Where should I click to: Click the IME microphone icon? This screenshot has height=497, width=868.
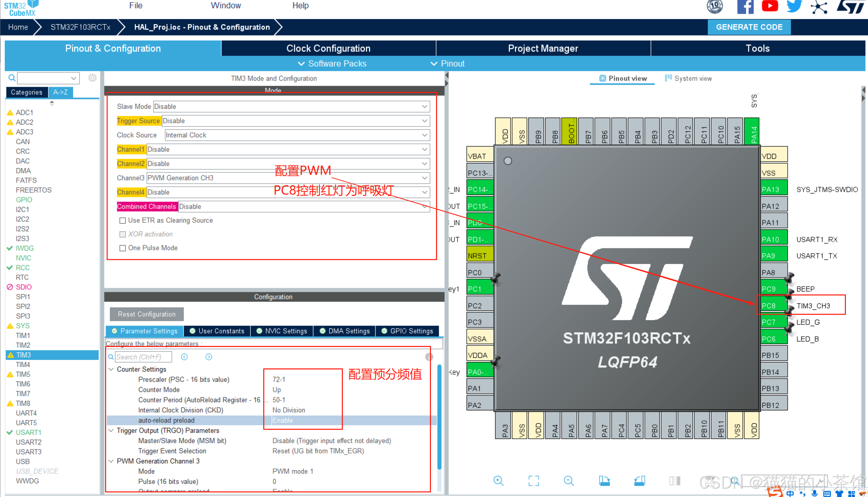815,493
